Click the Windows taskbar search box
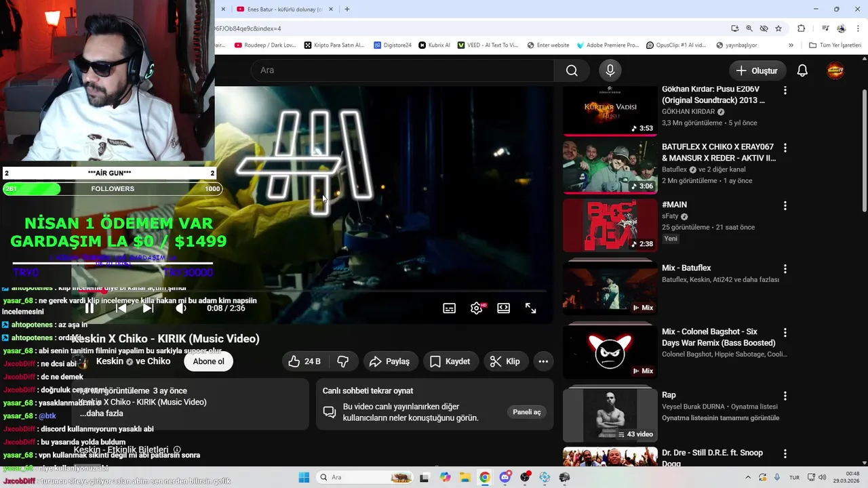Screen dimensions: 868x488 [365, 477]
